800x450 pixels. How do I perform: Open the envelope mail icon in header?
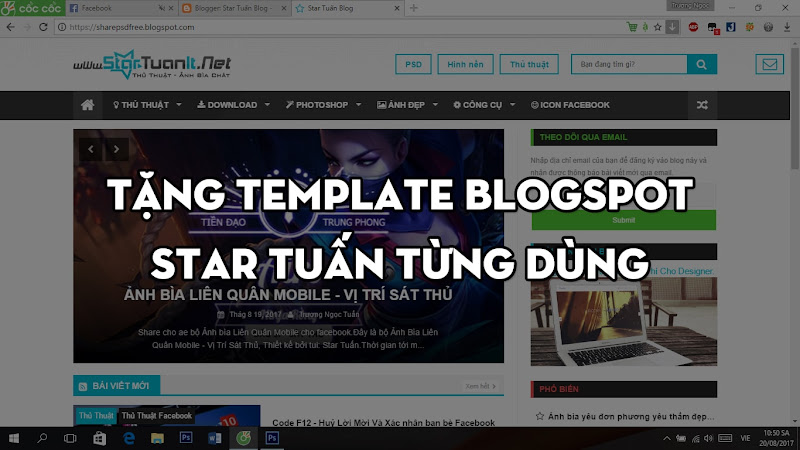click(x=769, y=64)
